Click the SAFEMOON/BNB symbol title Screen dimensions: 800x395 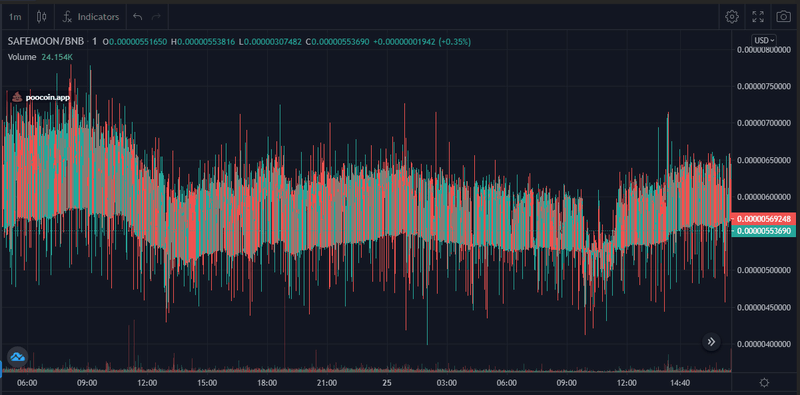45,42
